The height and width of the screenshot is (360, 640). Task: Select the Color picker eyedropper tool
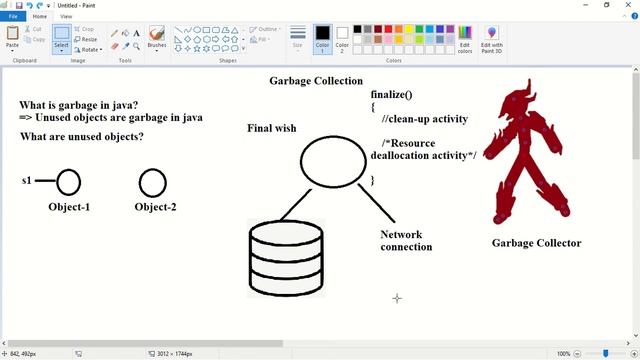[126, 46]
